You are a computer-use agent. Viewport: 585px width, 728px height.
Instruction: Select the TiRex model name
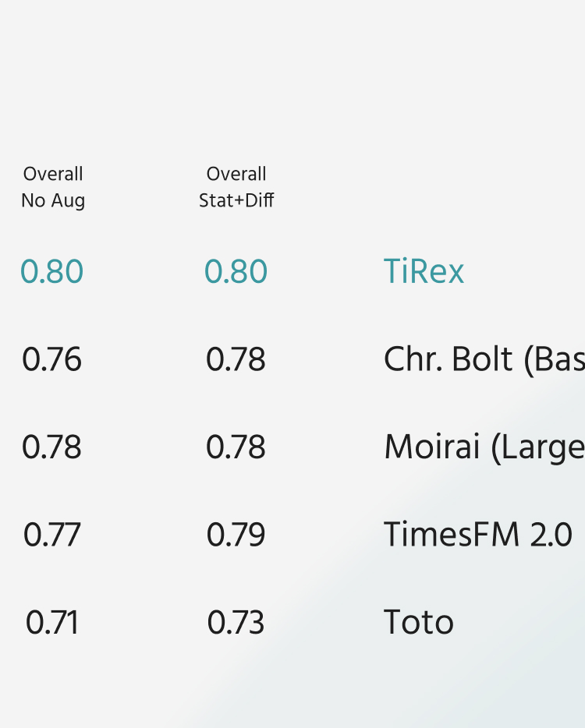[424, 272]
